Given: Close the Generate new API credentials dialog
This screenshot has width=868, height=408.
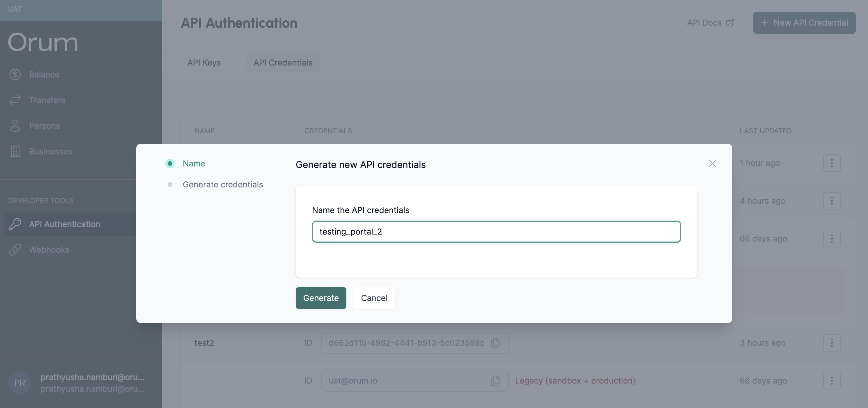Looking at the screenshot, I should point(712,164).
